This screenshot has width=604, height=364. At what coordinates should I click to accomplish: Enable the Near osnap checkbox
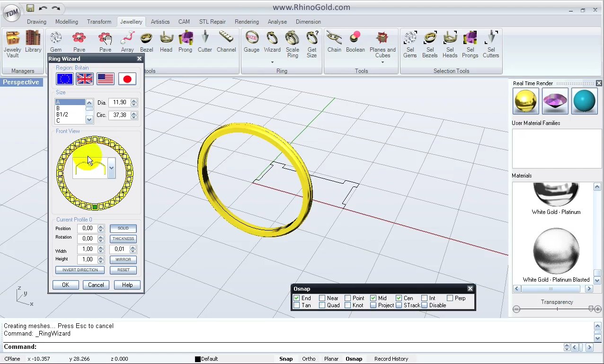tap(322, 298)
